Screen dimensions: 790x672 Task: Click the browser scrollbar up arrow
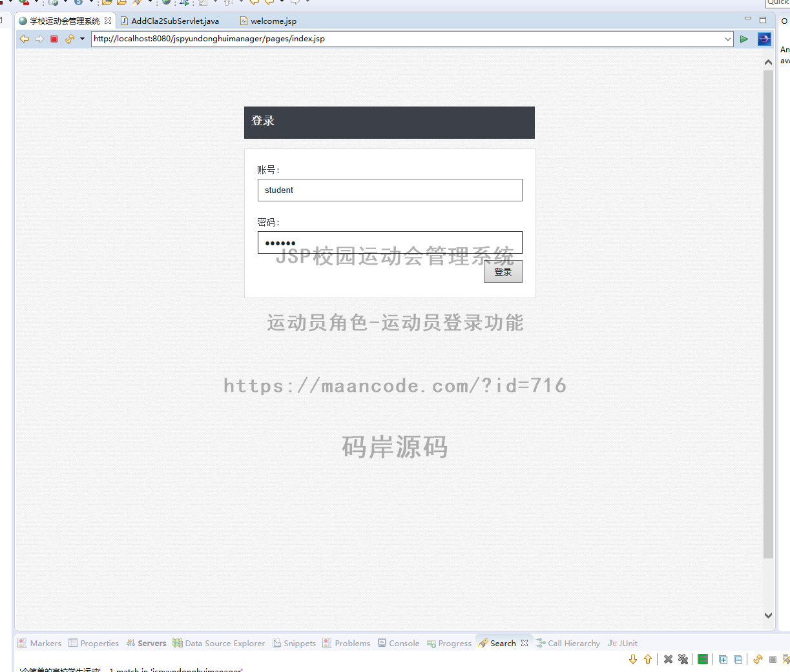pyautogui.click(x=768, y=63)
